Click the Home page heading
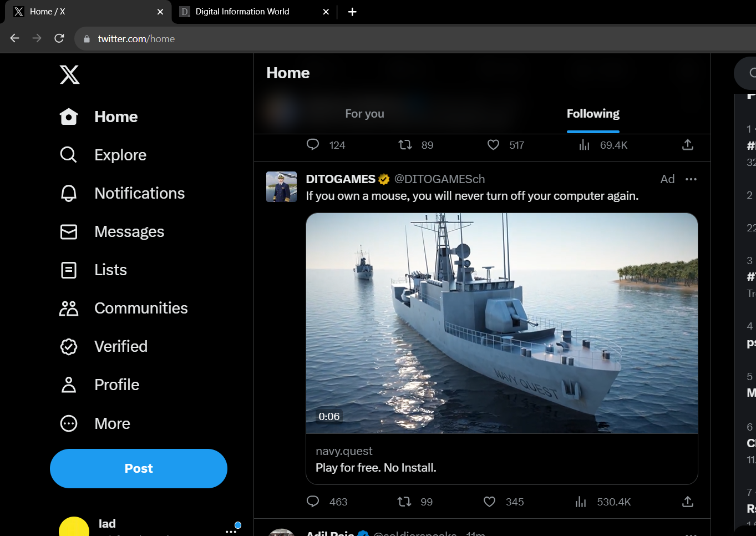Screen dimensions: 756x536 tap(288, 73)
